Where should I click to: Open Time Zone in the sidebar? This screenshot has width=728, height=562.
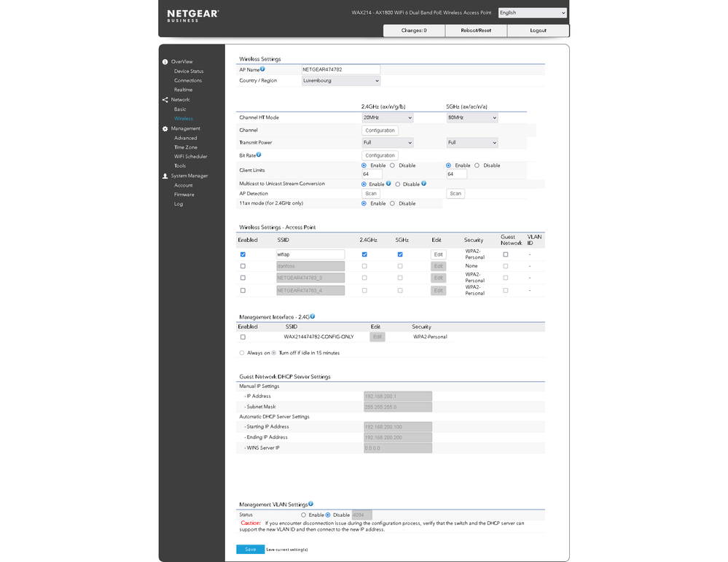coord(185,148)
